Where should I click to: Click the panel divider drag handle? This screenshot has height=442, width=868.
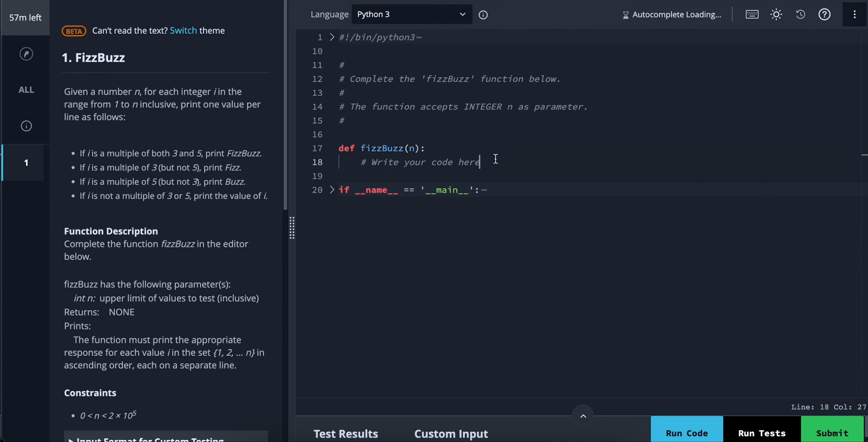(x=292, y=228)
